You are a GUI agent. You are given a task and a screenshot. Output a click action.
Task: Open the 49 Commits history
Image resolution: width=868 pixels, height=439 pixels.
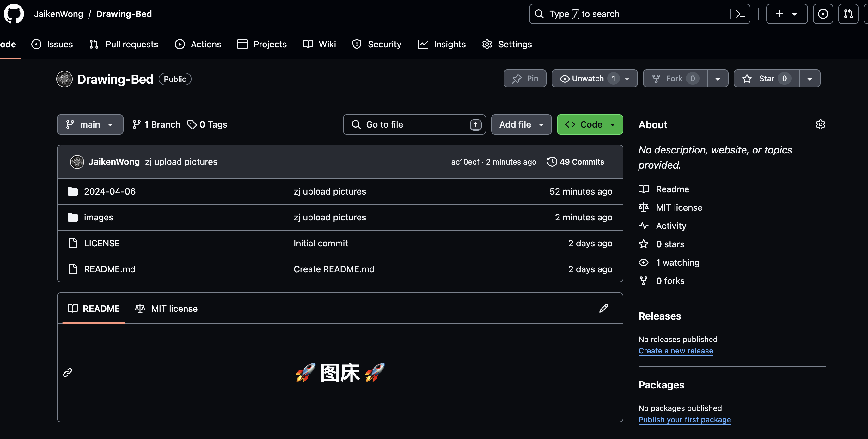tap(576, 162)
